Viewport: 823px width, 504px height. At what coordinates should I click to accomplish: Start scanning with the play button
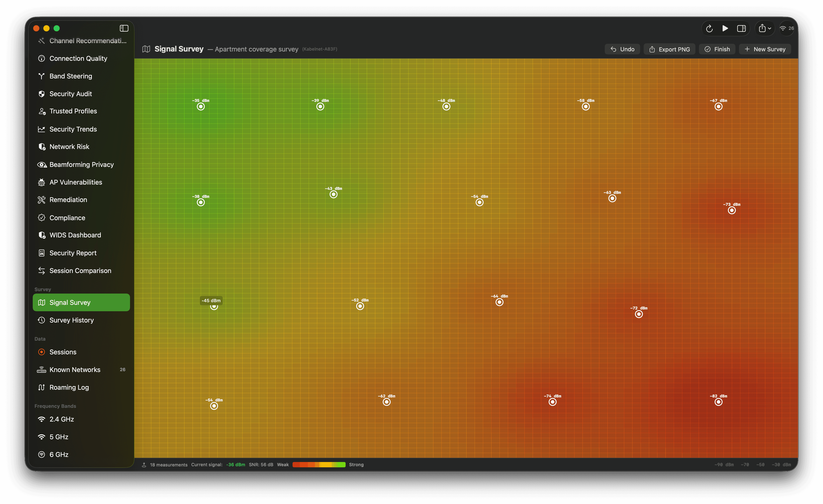point(725,29)
